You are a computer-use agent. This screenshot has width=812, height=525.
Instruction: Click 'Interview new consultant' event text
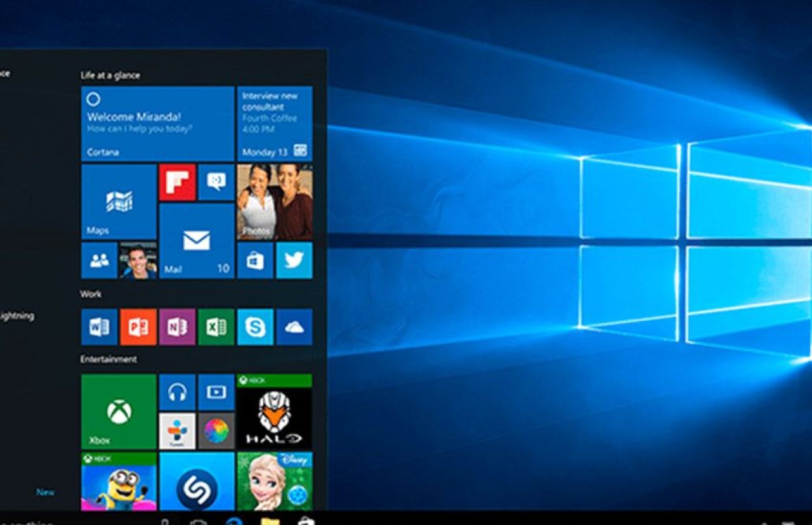pyautogui.click(x=270, y=101)
